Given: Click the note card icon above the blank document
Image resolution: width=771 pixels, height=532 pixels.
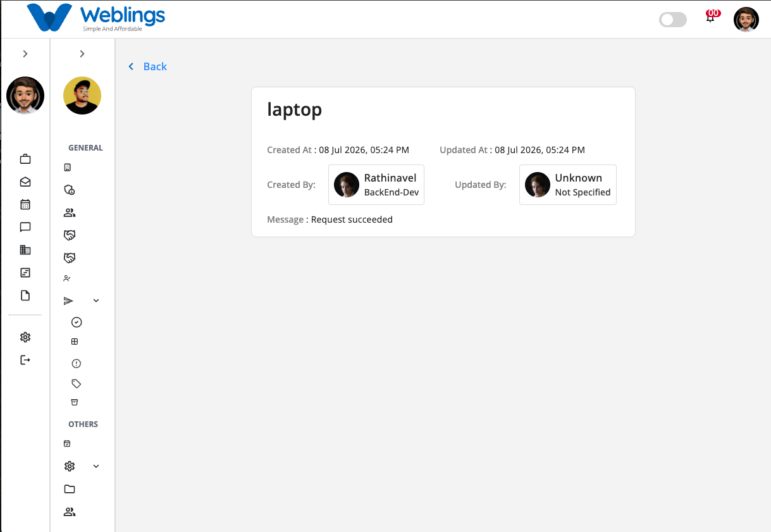Looking at the screenshot, I should point(25,273).
